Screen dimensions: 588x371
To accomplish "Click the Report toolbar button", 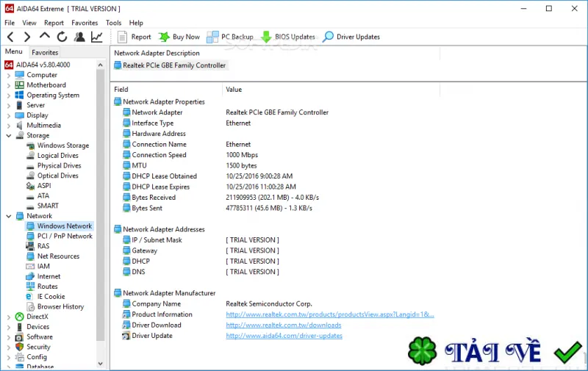I will point(134,37).
